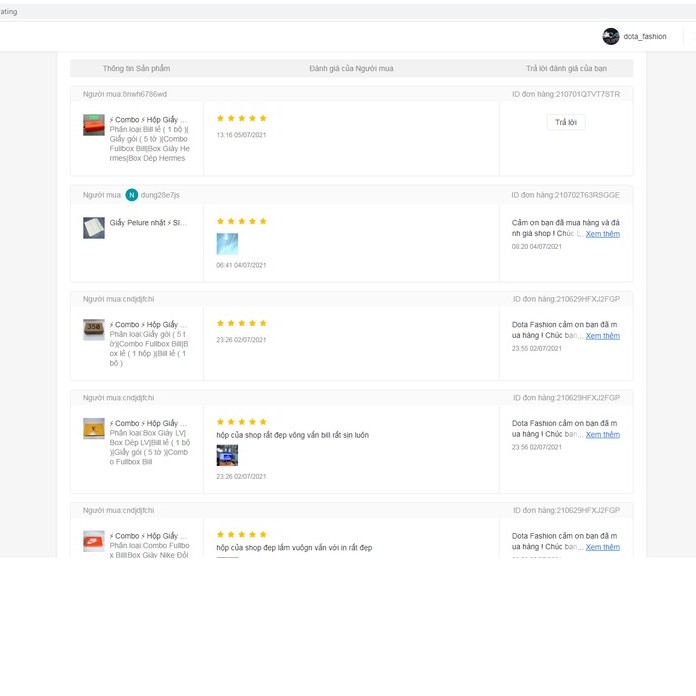
Task: Click the green N avatar of dung28e7js
Action: point(132,195)
